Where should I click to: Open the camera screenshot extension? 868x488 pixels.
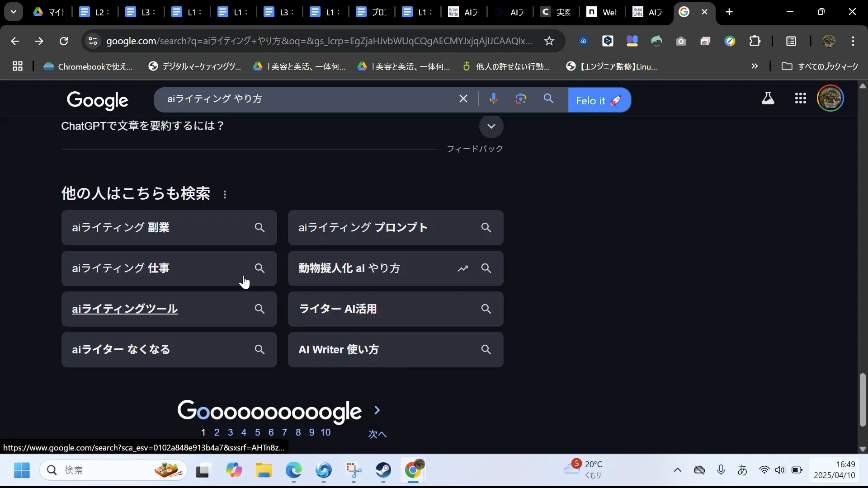[x=681, y=41]
